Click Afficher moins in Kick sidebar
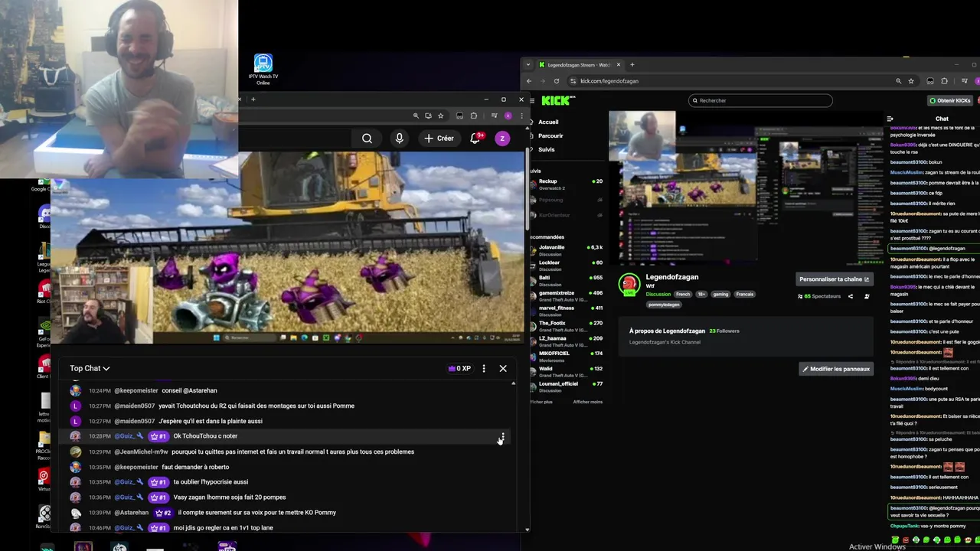 click(587, 402)
